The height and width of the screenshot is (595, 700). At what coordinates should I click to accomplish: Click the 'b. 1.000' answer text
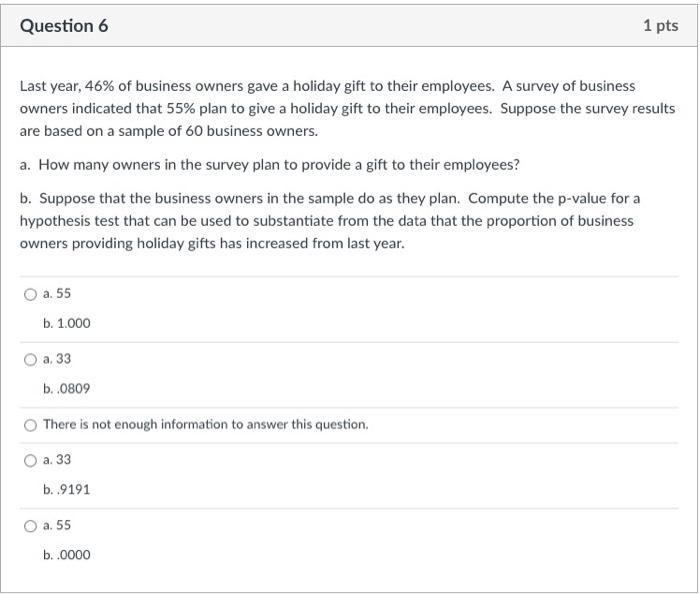pyautogui.click(x=67, y=323)
